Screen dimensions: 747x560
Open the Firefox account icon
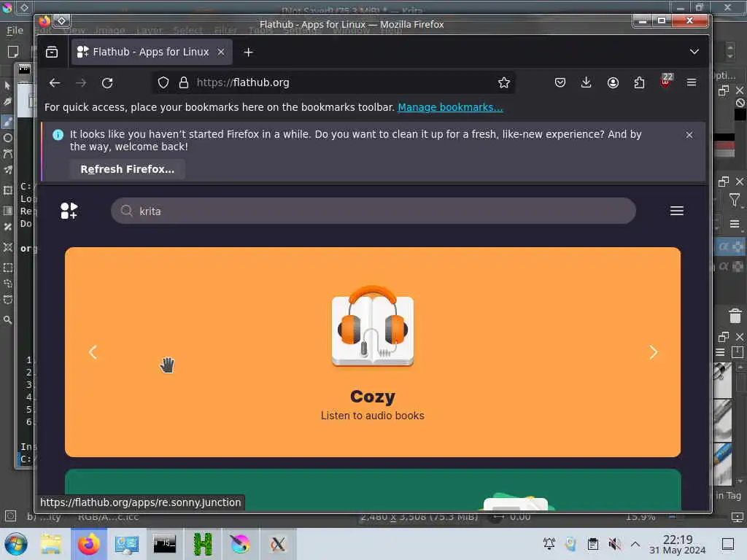[x=613, y=83]
